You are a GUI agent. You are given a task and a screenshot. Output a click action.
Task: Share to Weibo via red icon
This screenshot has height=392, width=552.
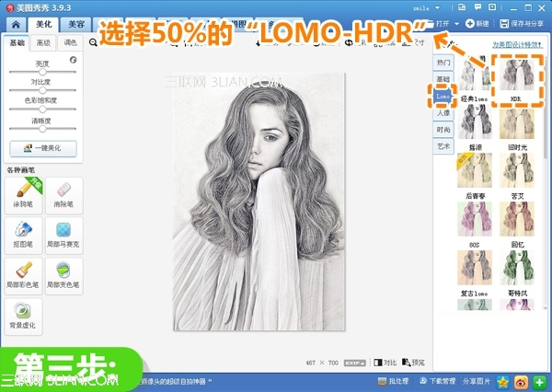(521, 382)
